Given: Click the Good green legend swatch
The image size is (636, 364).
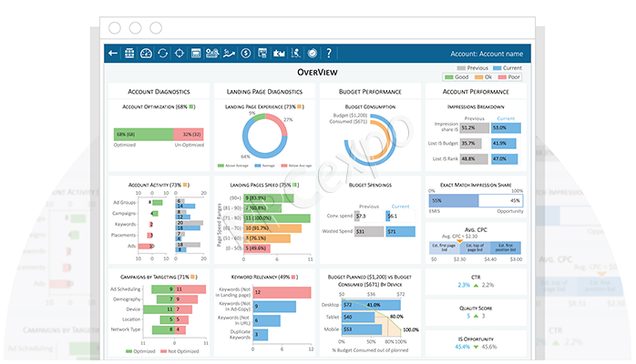Looking at the screenshot, I should [448, 77].
